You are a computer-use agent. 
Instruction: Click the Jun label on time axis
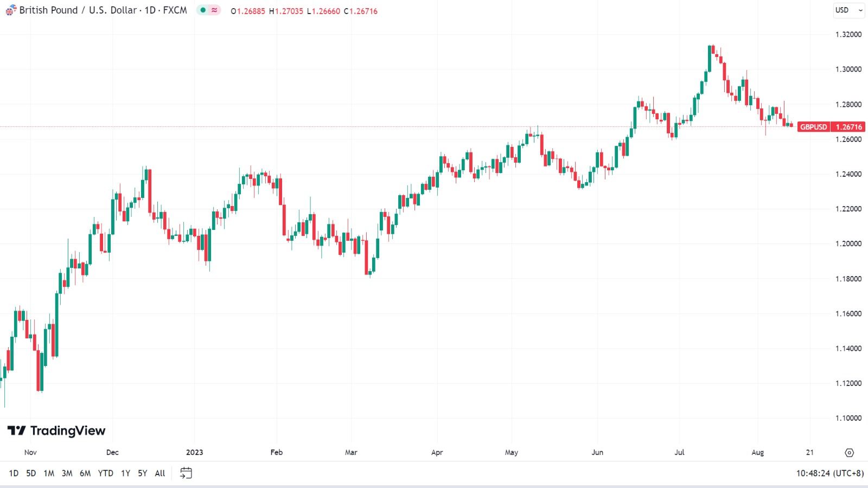pyautogui.click(x=597, y=452)
